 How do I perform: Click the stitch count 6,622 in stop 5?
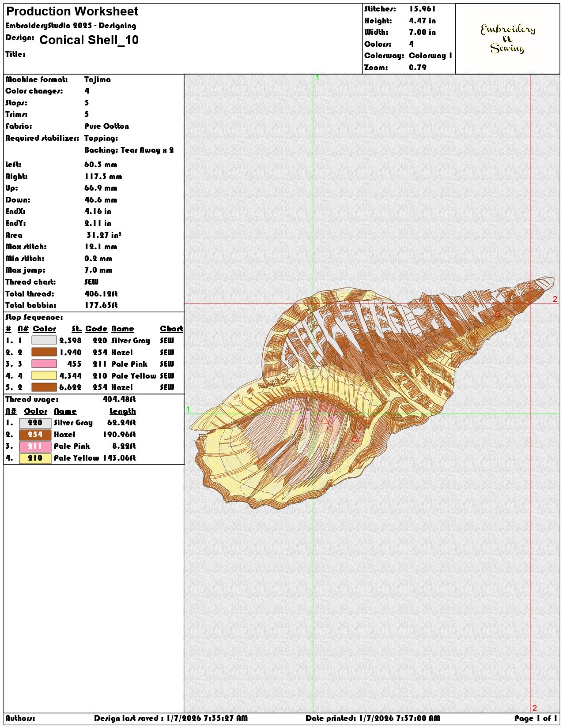click(71, 387)
